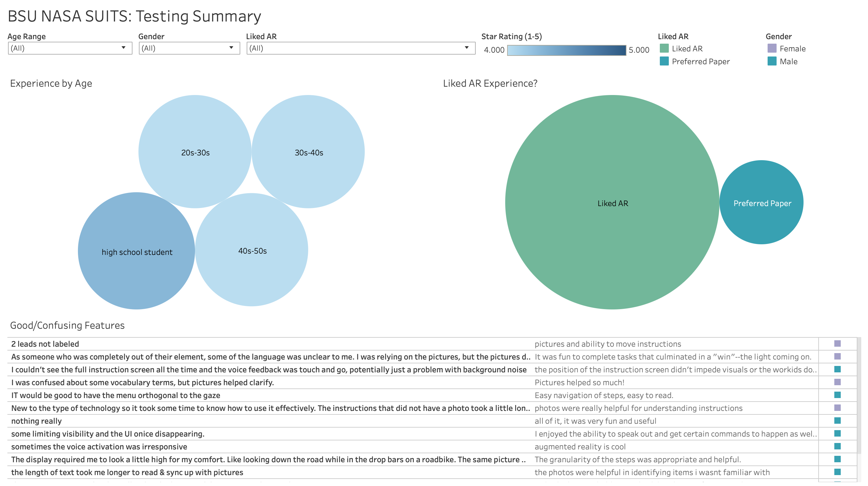Click the 'Experience by Age' chart title
This screenshot has height=486, width=868.
point(51,83)
